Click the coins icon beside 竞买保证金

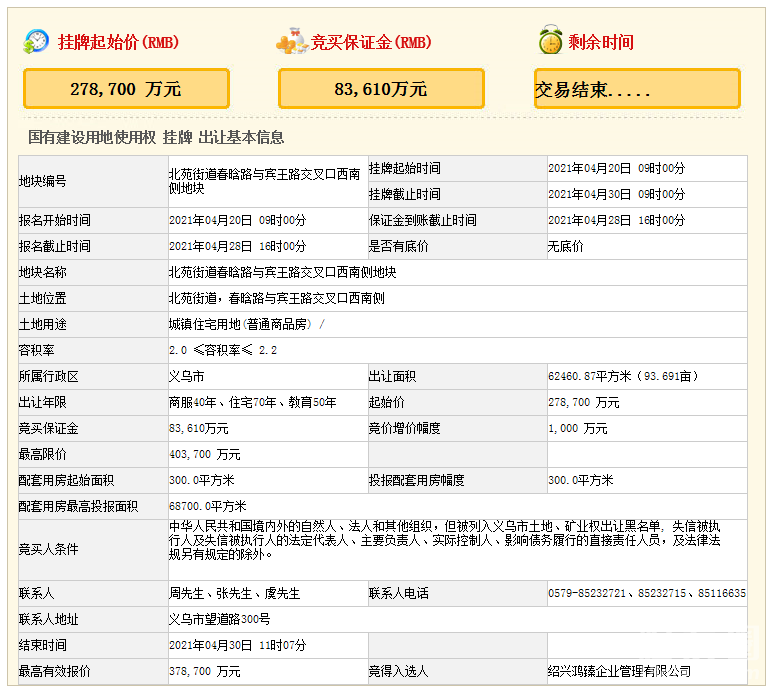pos(291,42)
